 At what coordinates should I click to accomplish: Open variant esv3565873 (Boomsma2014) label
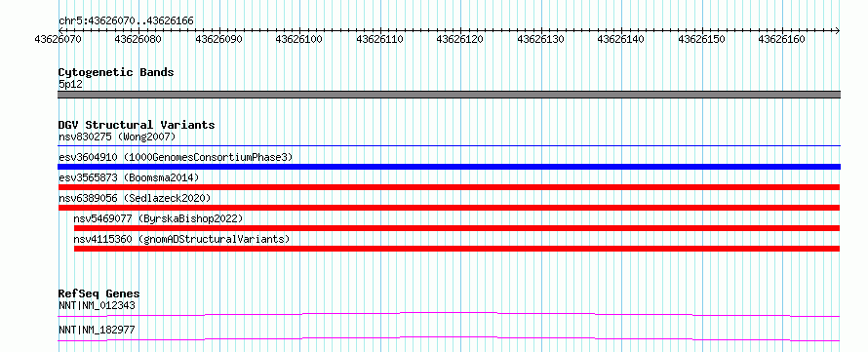[129, 177]
